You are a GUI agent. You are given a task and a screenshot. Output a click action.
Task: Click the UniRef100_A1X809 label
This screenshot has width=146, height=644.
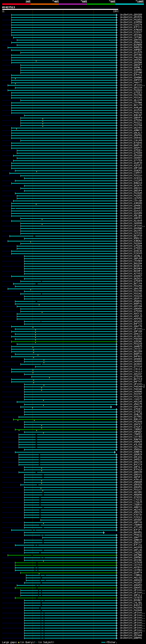pos(131,221)
